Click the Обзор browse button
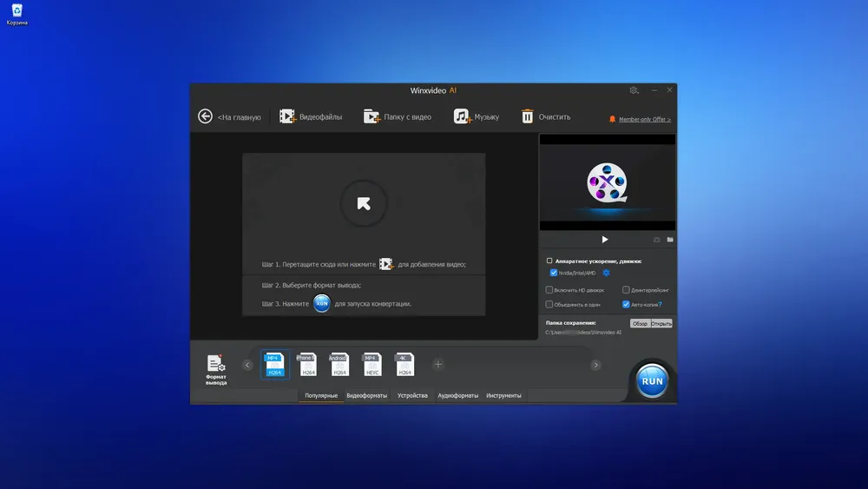The width and height of the screenshot is (868, 489). 640,323
